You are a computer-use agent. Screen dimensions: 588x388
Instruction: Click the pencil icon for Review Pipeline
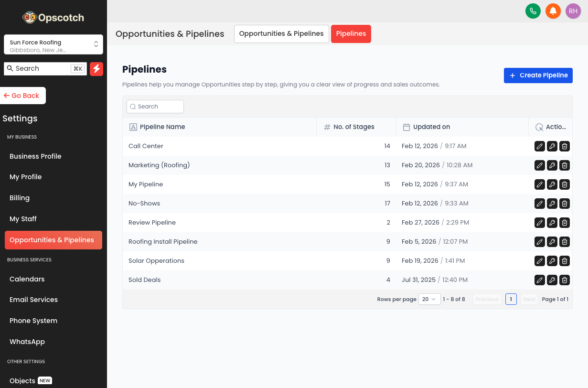click(539, 223)
